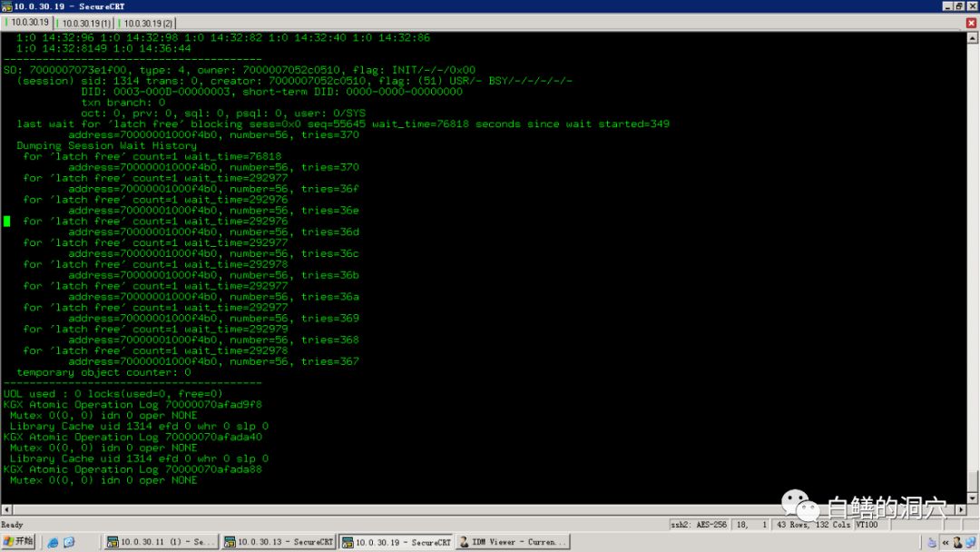Image resolution: width=980 pixels, height=552 pixels.
Task: Click the line ending 'tries=367'
Action: click(213, 361)
